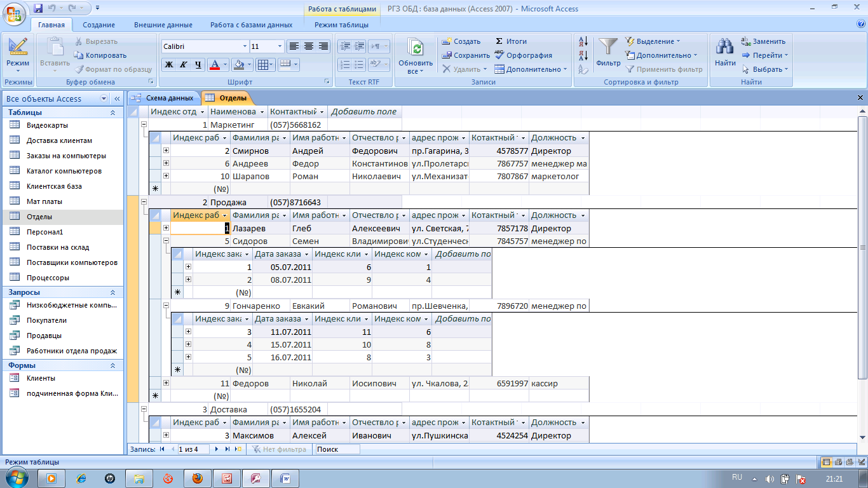Click Заменить replace button
Viewport: 868px width, 488px height.
coord(764,41)
